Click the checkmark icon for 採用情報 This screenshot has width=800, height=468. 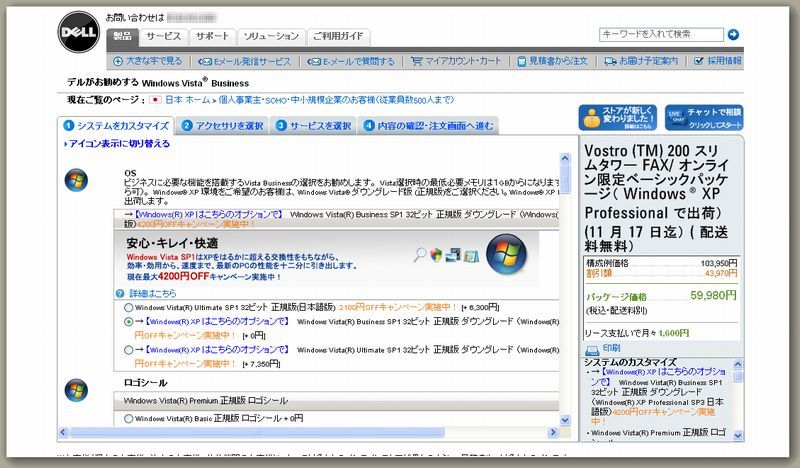pyautogui.click(x=699, y=61)
